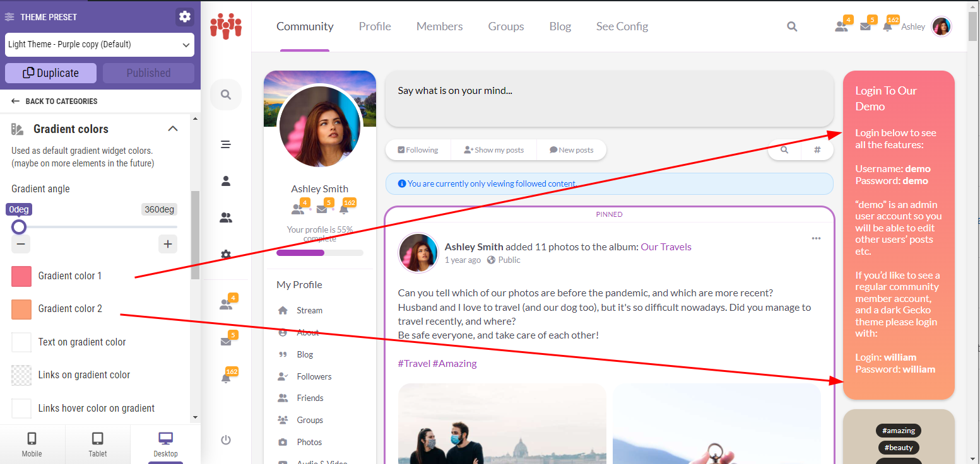Screen dimensions: 980x464
Task: Open sidebar notifications with badge 162
Action: (226, 378)
